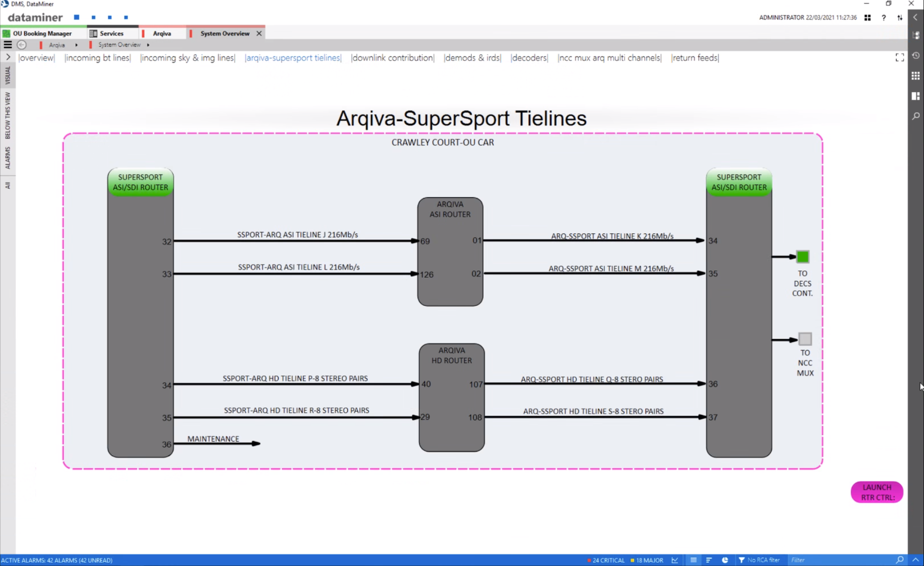The height and width of the screenshot is (566, 924).
Task: Open the history clock icon in right sidebar
Action: (x=915, y=56)
